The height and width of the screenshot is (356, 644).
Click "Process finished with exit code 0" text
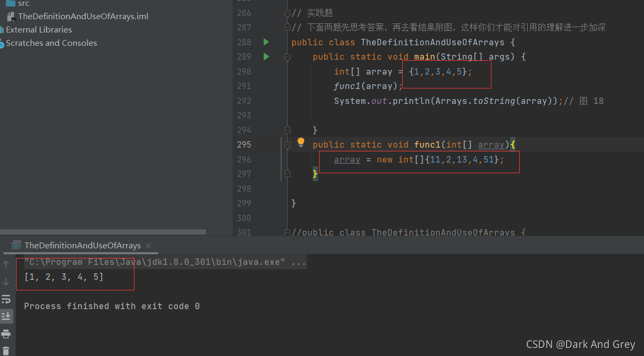point(112,306)
